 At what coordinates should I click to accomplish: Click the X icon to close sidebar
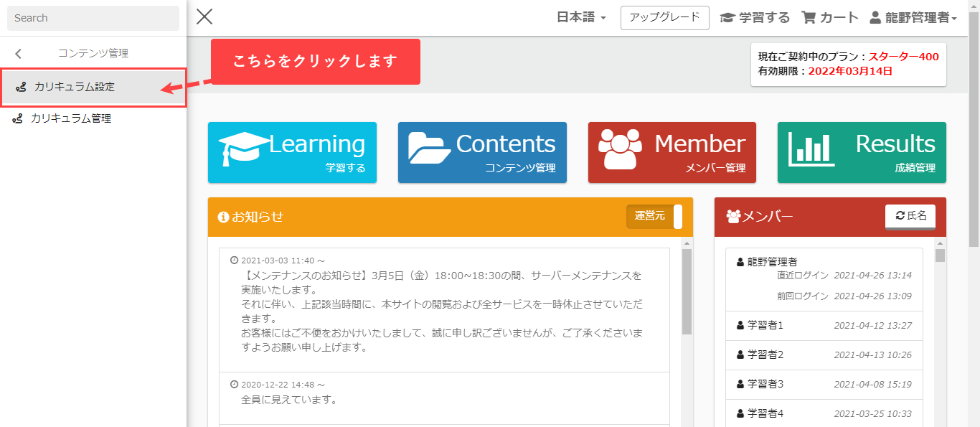click(204, 17)
